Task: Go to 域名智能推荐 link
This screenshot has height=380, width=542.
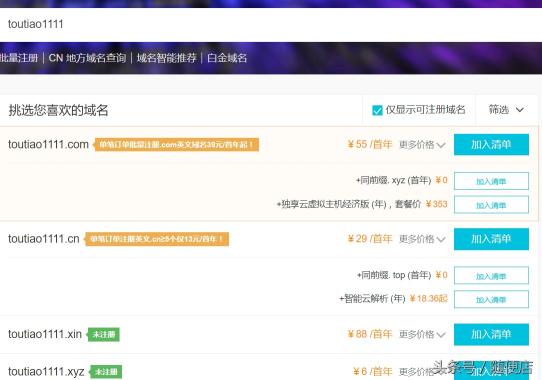Action: click(x=167, y=58)
